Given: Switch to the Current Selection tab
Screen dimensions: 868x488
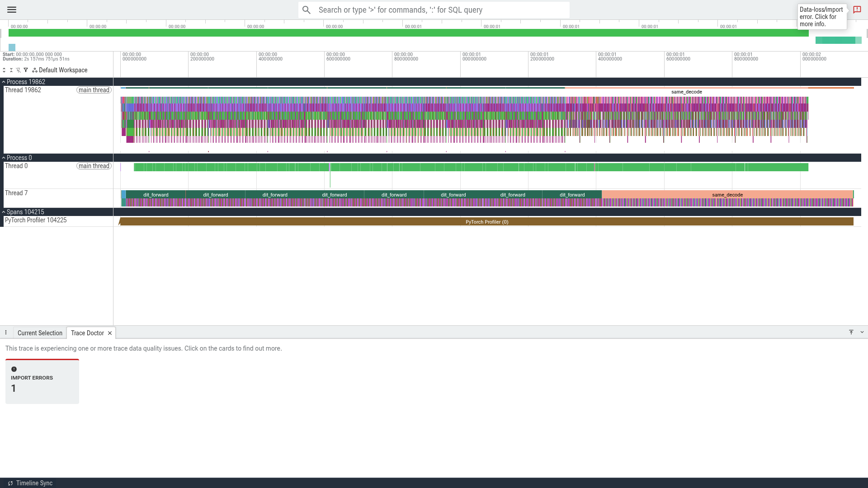Looking at the screenshot, I should [x=40, y=333].
